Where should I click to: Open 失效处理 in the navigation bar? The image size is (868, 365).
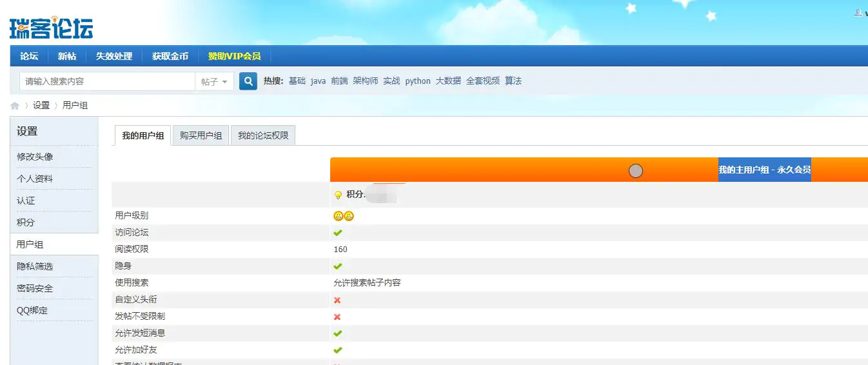(x=114, y=56)
